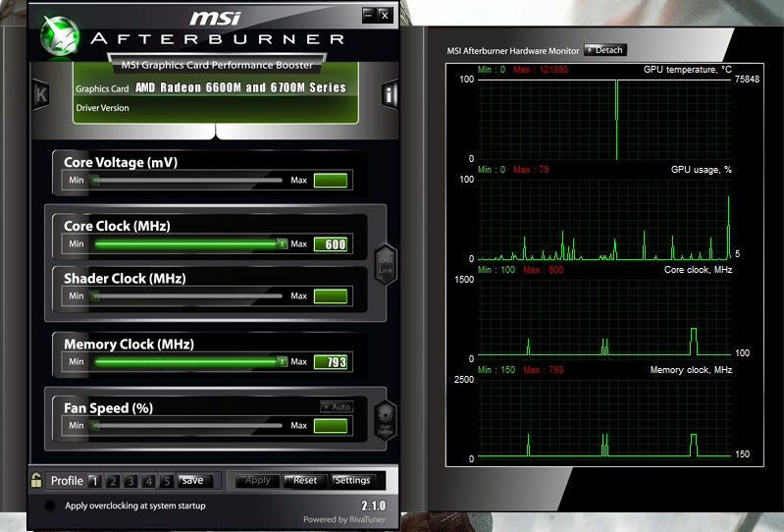Click the graphics card name AMD Radeon text
784x532 pixels.
pos(240,87)
